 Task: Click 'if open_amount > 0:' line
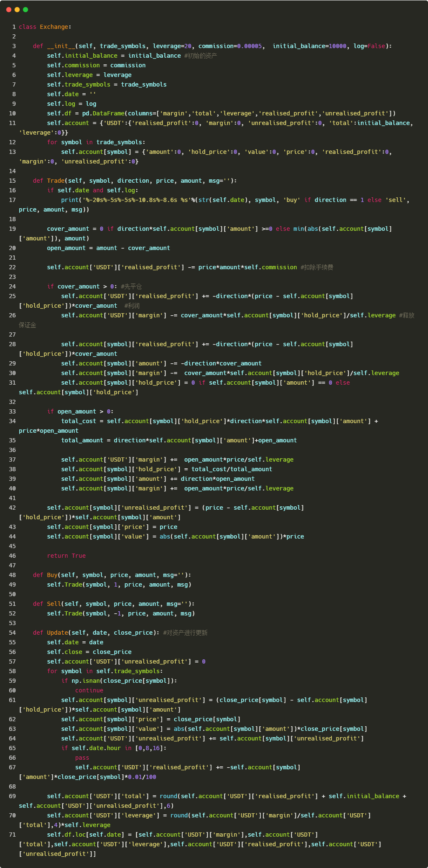click(80, 411)
